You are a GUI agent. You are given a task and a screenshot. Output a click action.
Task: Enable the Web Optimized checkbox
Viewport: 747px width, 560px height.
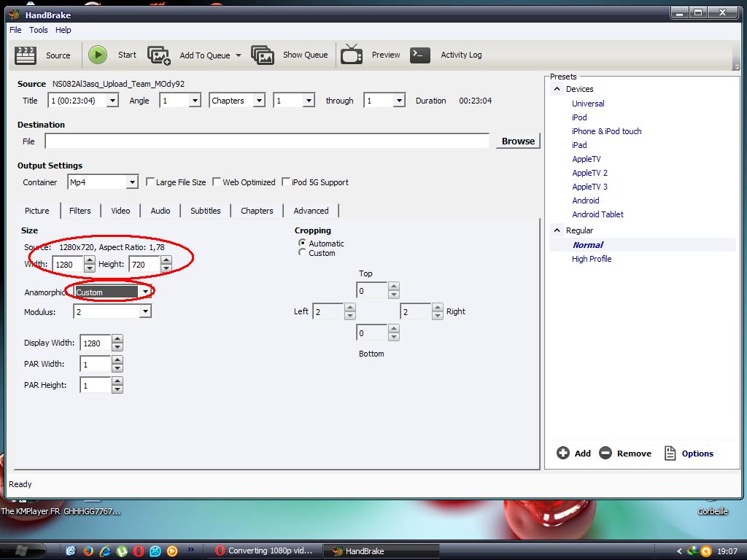click(216, 182)
